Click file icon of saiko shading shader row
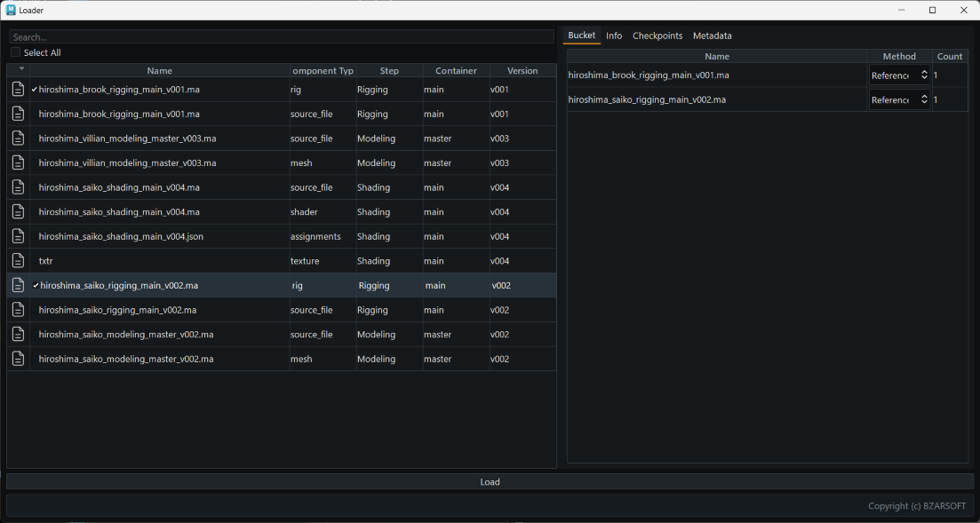This screenshot has width=980, height=523. [19, 212]
